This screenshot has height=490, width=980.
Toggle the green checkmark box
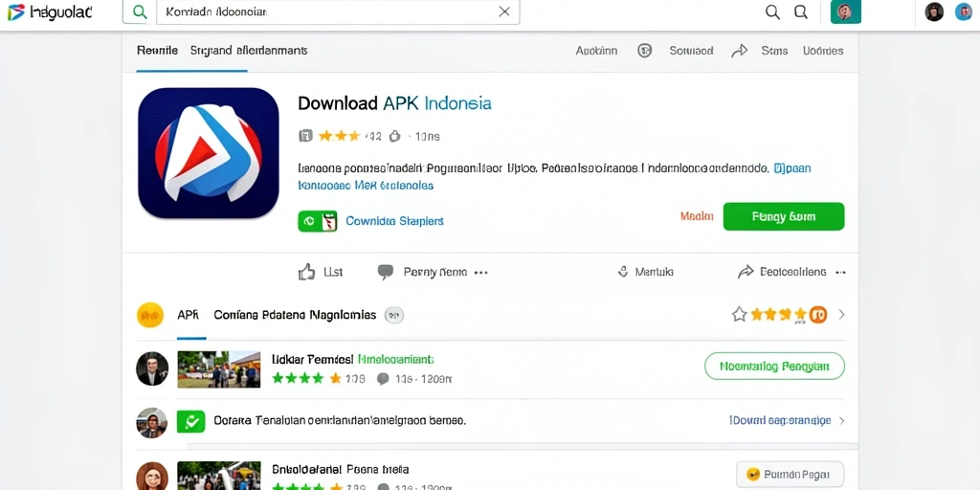191,421
